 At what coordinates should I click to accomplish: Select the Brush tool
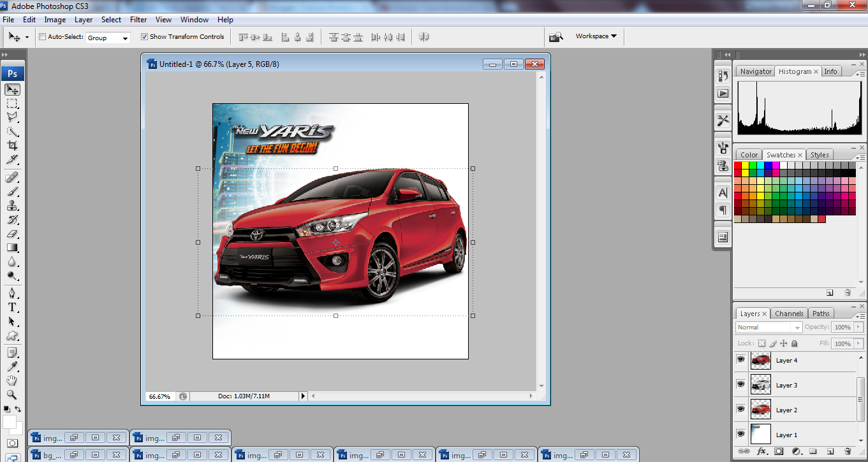(x=13, y=191)
